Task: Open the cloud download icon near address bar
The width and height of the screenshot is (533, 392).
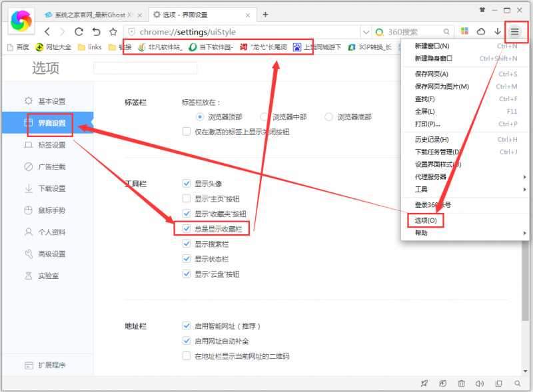Action: coord(480,31)
